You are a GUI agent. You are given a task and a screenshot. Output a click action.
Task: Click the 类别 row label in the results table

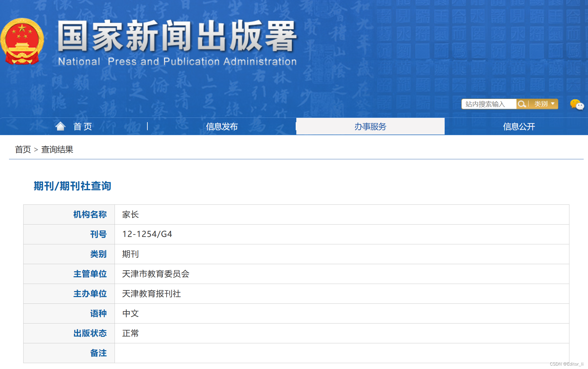click(69, 254)
